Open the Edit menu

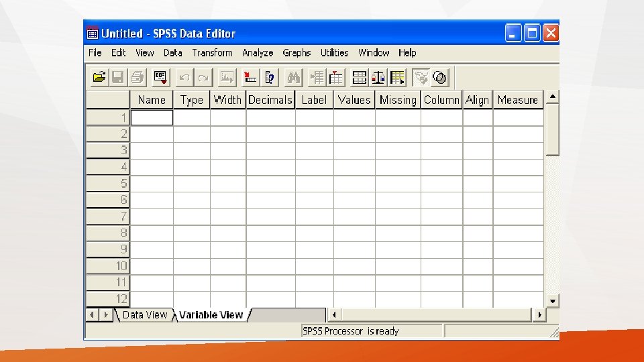click(118, 53)
